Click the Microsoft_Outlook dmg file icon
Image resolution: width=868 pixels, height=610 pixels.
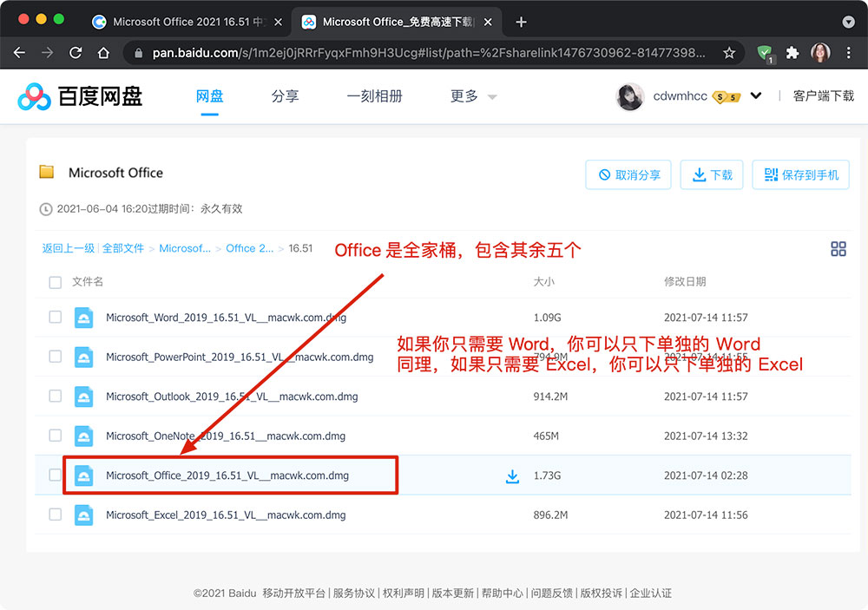tap(83, 397)
